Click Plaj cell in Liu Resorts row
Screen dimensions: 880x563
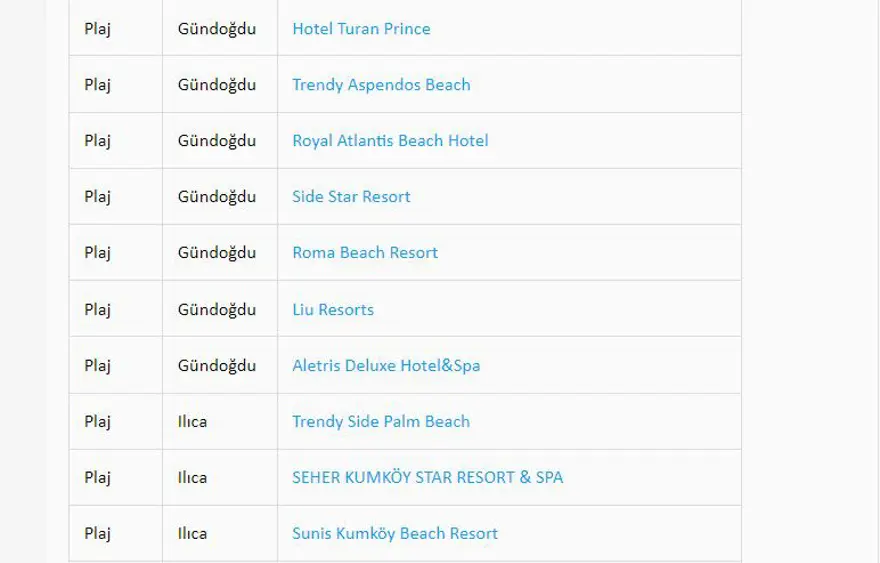98,310
